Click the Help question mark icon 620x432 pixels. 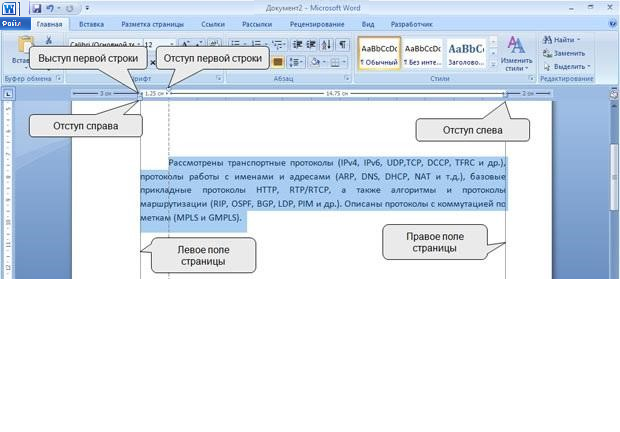613,24
